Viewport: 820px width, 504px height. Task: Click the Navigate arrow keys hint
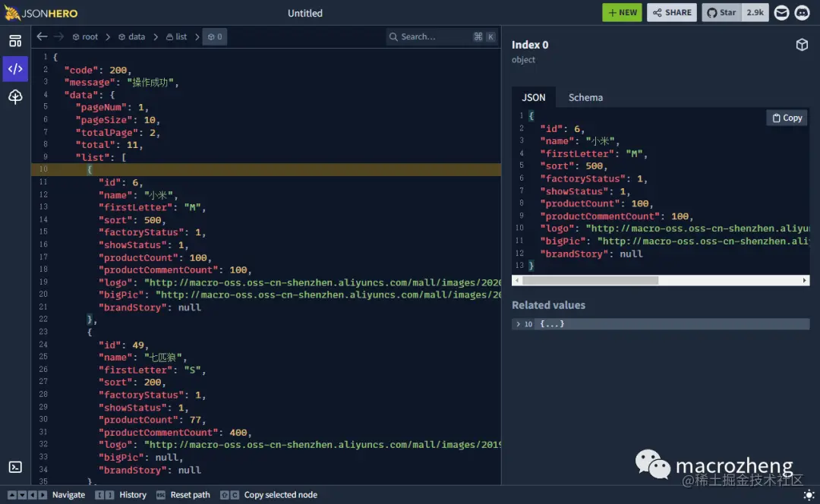click(x=46, y=495)
